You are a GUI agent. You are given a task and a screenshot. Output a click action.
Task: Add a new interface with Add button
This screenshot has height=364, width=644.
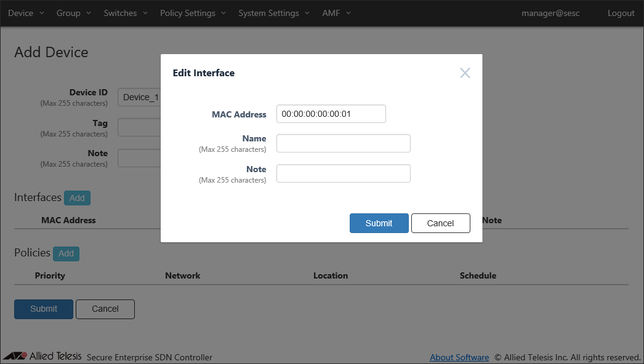77,198
